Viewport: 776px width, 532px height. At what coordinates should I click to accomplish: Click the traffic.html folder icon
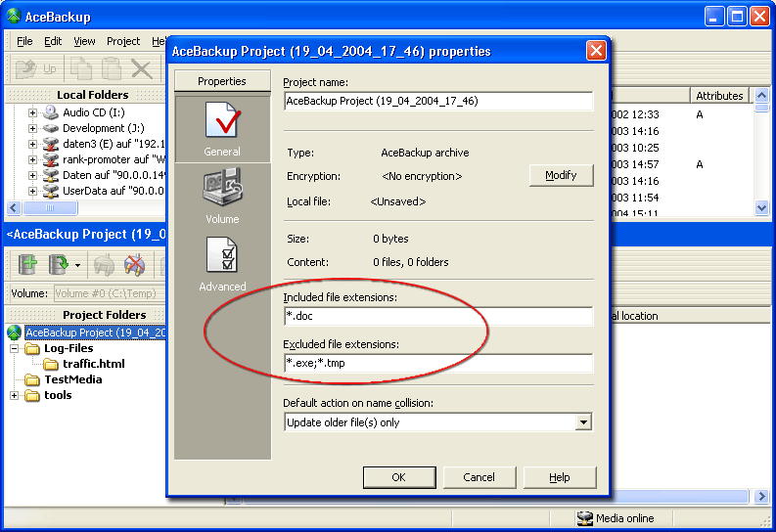click(x=51, y=365)
